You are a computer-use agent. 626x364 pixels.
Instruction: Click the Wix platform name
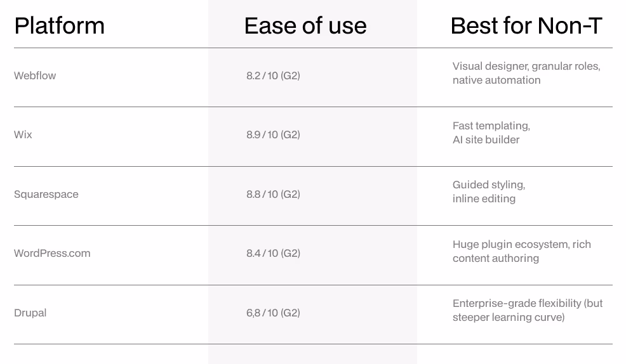coord(23,134)
